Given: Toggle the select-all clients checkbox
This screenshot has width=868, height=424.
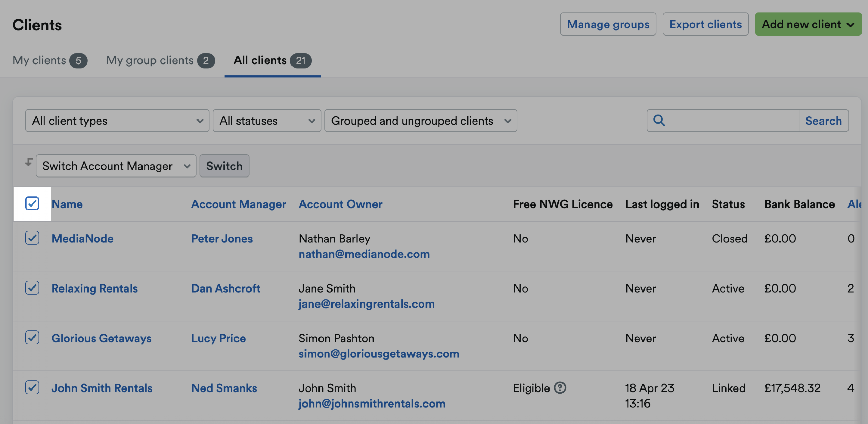Looking at the screenshot, I should (32, 203).
